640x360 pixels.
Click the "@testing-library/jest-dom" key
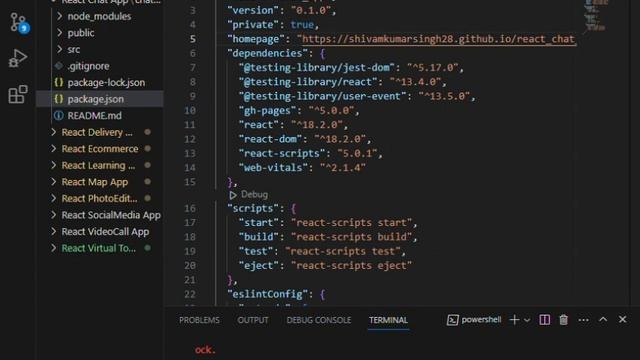[316, 68]
